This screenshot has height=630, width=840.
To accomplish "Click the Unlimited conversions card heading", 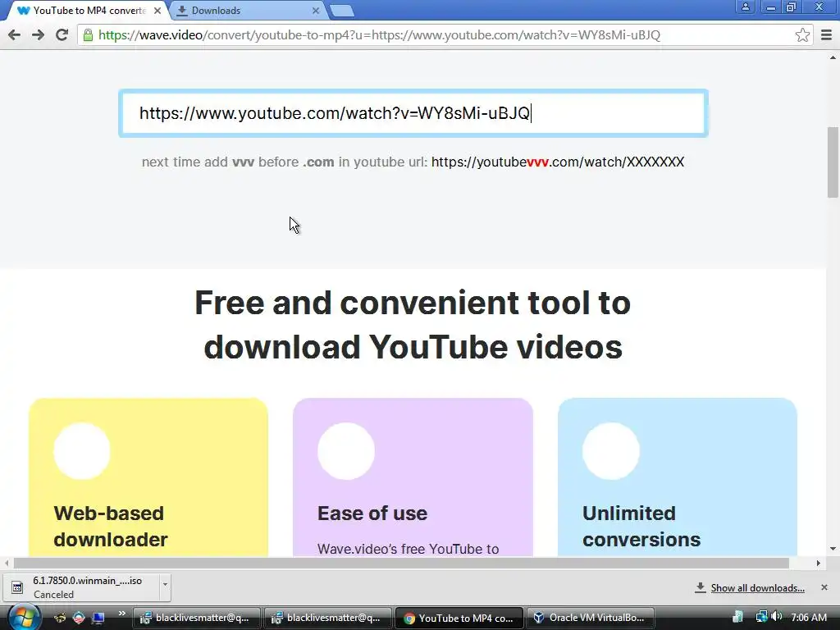I will (641, 526).
